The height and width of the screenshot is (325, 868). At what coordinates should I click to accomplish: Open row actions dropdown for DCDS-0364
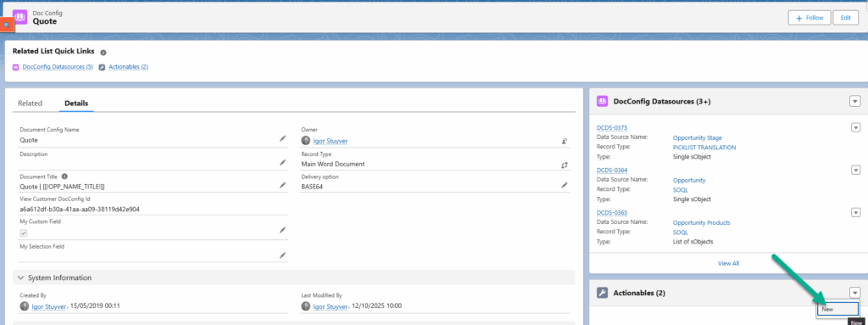855,170
